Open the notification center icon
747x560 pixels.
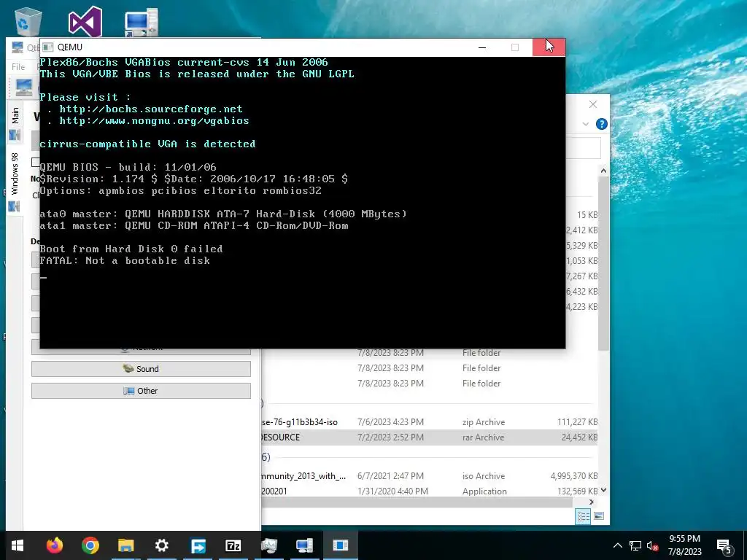(x=724, y=545)
